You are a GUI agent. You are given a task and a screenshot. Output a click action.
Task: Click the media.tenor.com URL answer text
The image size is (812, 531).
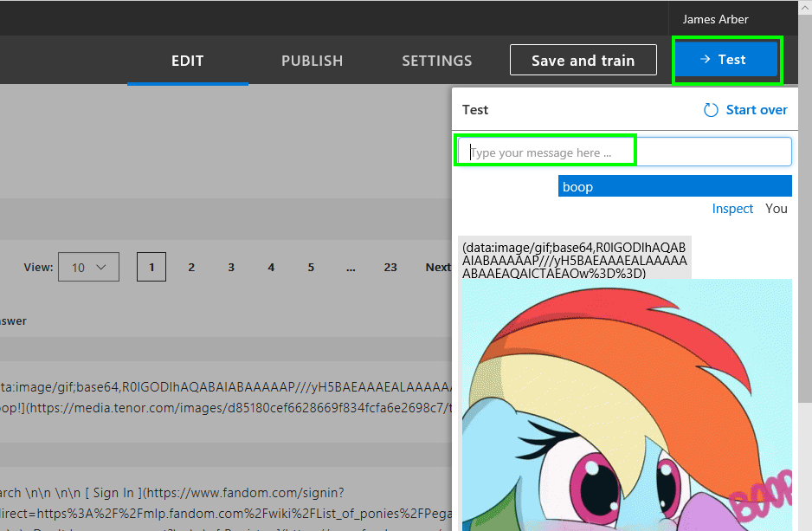tap(226, 408)
